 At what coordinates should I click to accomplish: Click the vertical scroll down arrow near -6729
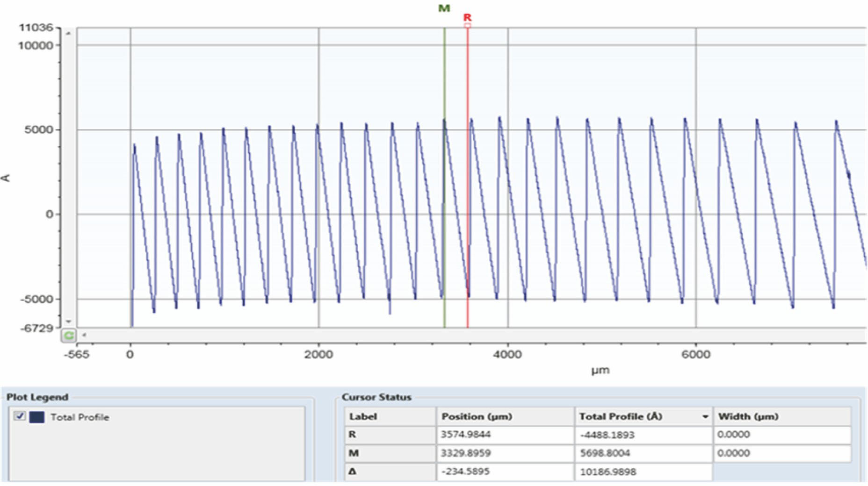coord(68,322)
